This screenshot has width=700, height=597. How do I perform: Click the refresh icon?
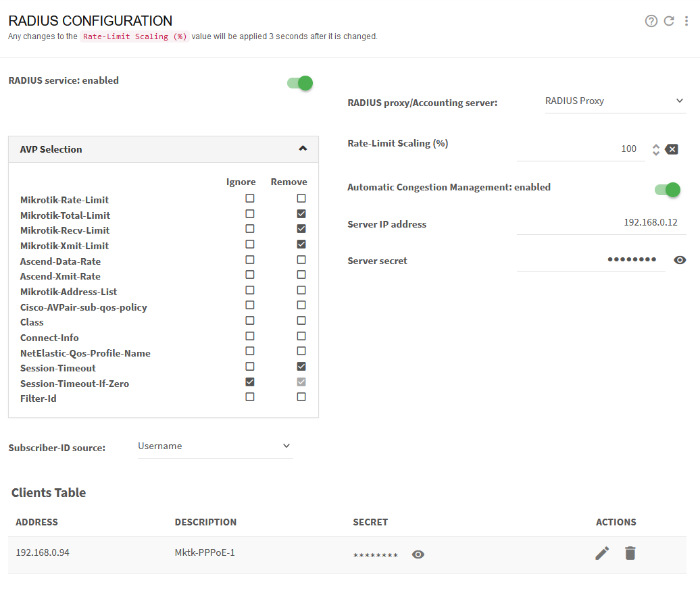(669, 21)
